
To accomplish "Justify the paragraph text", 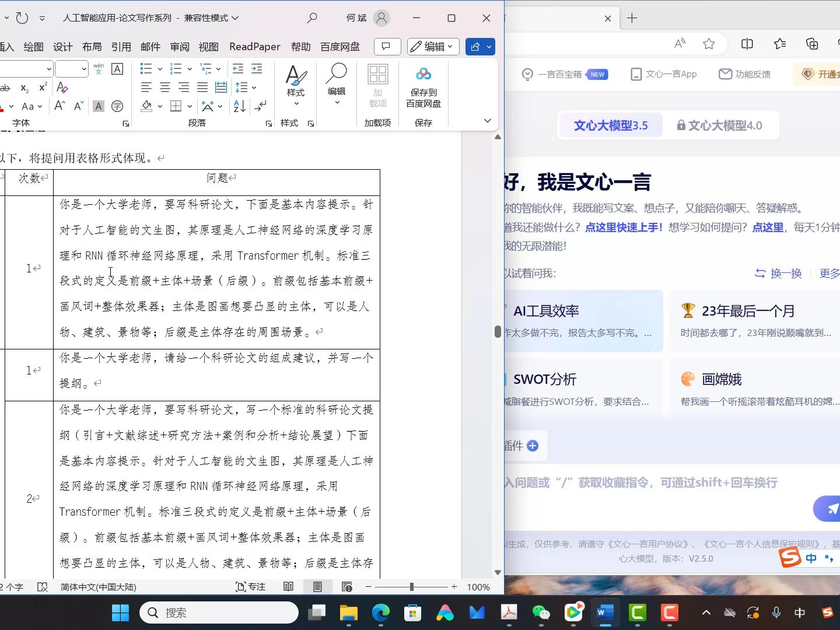I will (x=202, y=87).
